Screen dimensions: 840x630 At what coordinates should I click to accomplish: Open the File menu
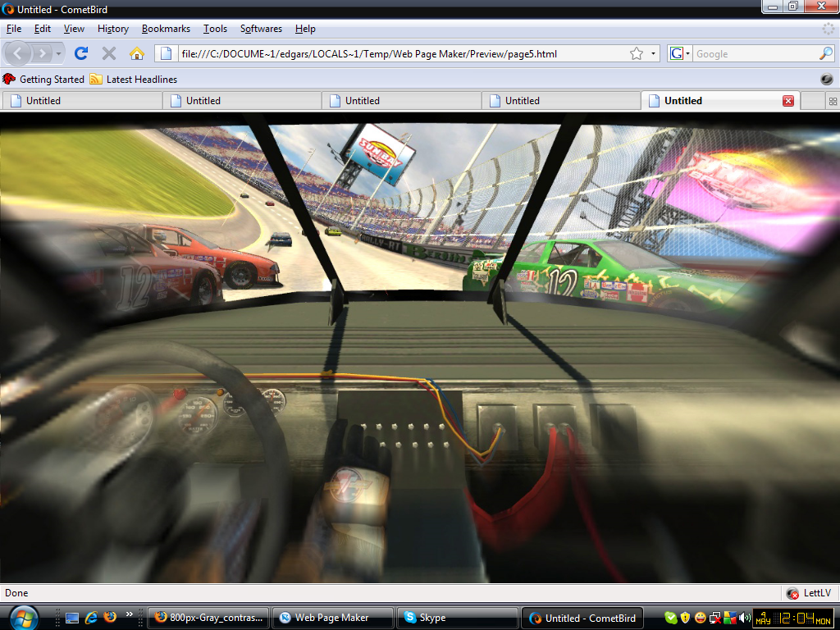pos(14,29)
